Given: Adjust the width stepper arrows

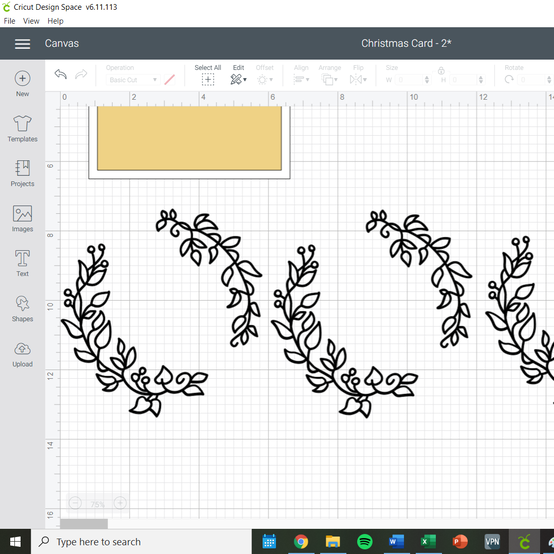Looking at the screenshot, I should tap(427, 80).
